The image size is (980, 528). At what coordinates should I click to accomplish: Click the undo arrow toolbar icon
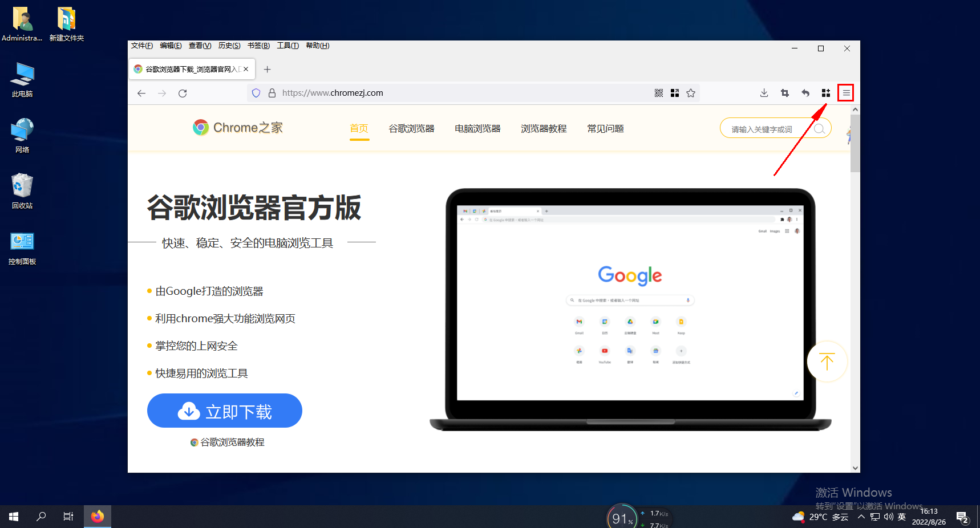pyautogui.click(x=805, y=93)
